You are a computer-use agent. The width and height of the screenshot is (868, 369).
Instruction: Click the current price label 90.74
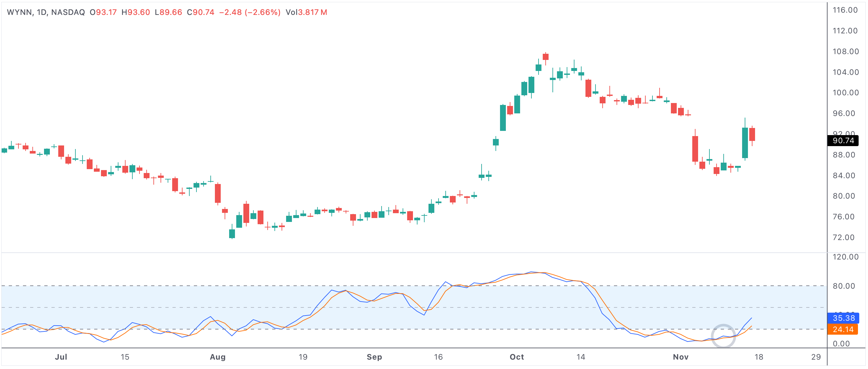(x=843, y=141)
